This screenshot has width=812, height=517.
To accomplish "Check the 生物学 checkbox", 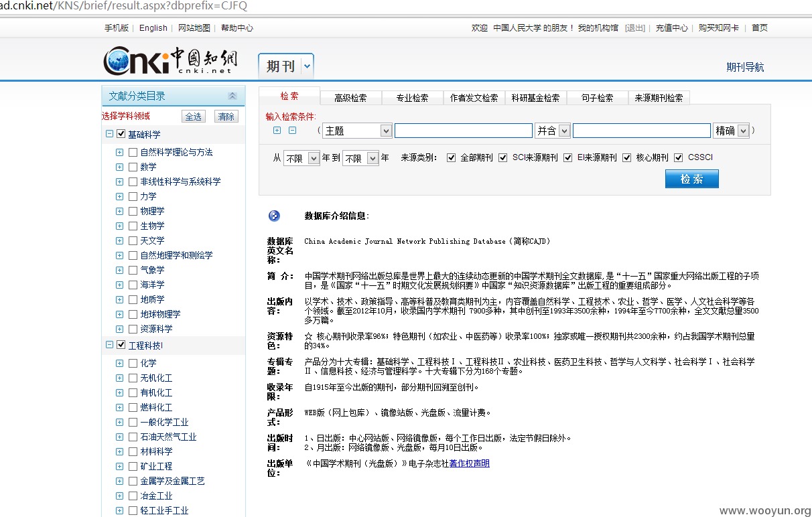I will [x=133, y=226].
